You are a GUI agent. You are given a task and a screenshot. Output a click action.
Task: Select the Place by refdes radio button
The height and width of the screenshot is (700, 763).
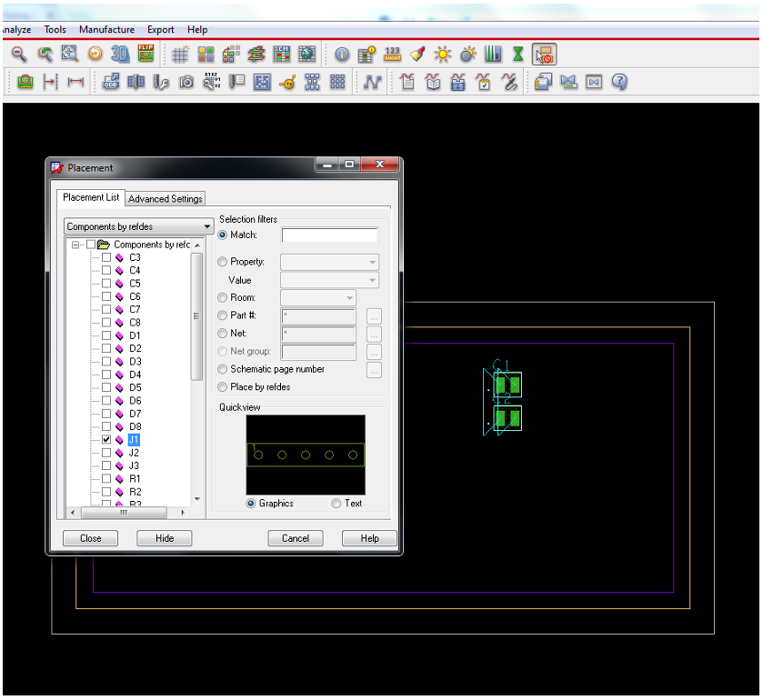(x=223, y=387)
